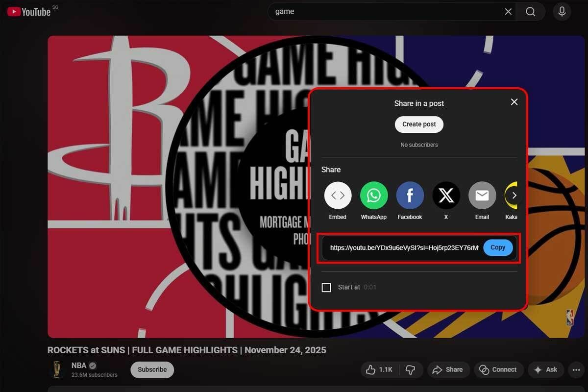
Task: Click the Connect button
Action: click(499, 369)
